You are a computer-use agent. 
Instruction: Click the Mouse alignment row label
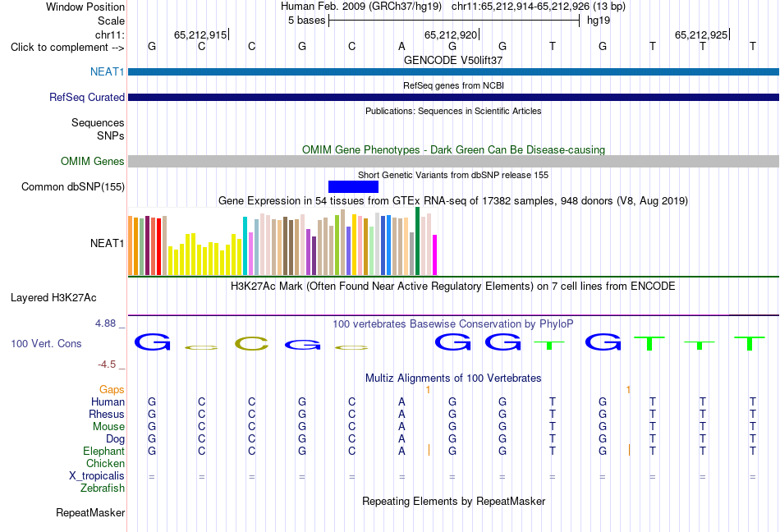point(108,427)
